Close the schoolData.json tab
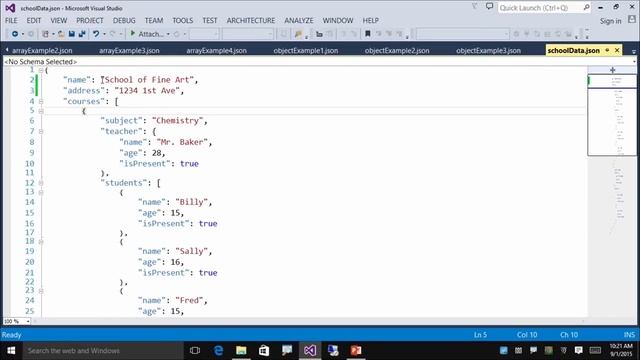Viewport: 640px width, 360px height. click(617, 50)
